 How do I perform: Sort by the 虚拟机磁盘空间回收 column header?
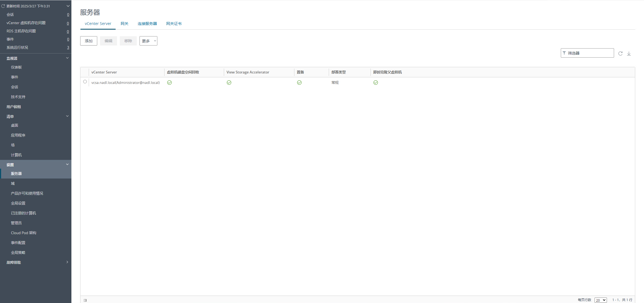(x=183, y=72)
